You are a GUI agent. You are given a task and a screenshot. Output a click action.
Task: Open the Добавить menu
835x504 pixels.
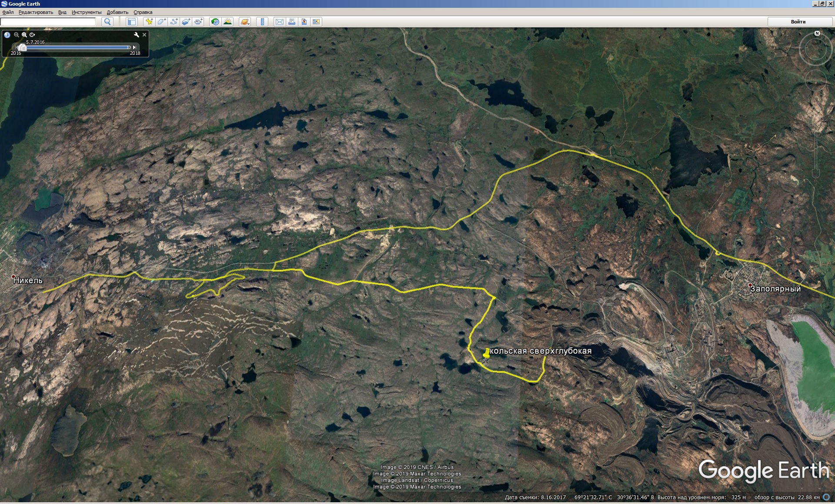pyautogui.click(x=117, y=12)
